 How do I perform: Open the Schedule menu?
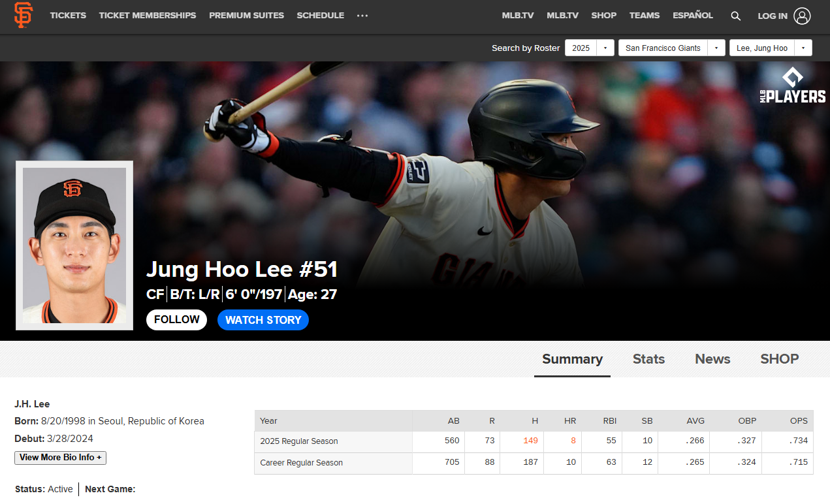(x=320, y=16)
